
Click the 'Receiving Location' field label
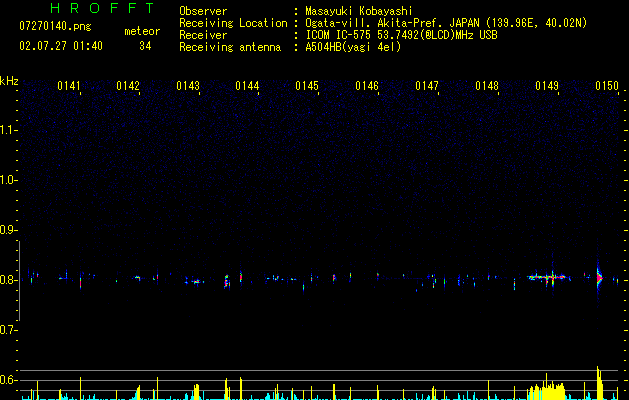[233, 23]
